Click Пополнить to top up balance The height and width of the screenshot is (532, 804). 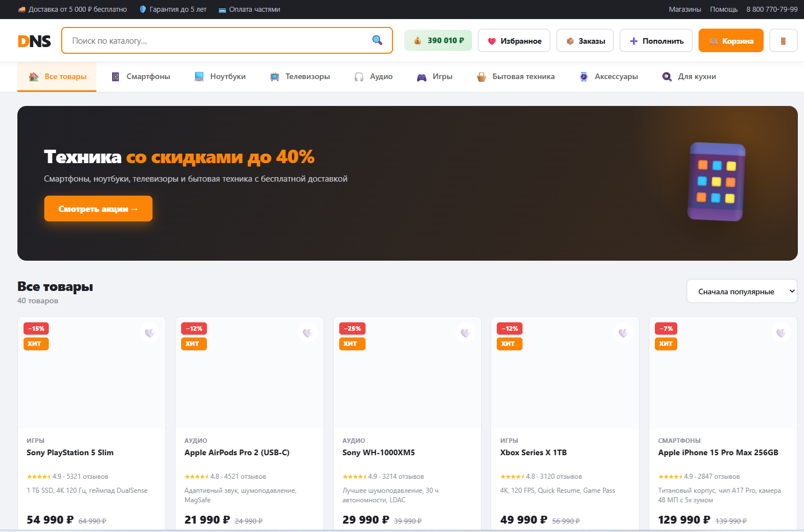tap(657, 41)
